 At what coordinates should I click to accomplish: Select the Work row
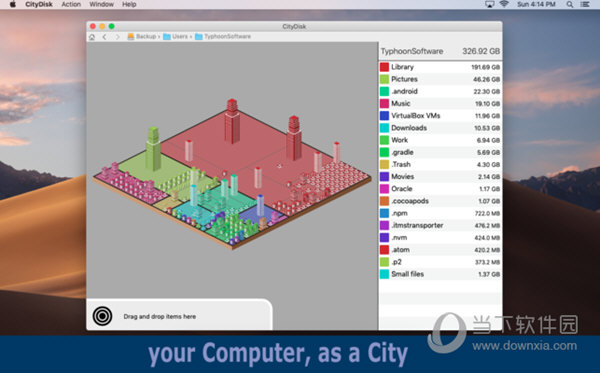point(440,140)
